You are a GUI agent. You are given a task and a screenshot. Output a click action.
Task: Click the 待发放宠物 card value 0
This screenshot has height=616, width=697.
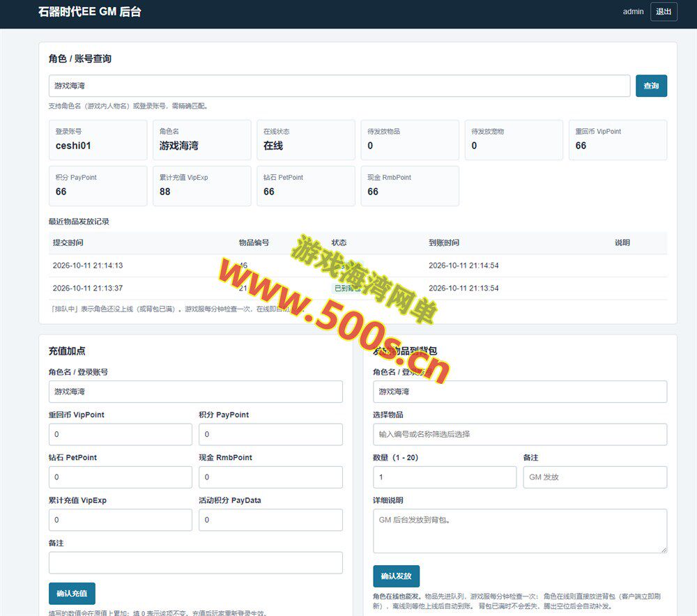coord(474,146)
